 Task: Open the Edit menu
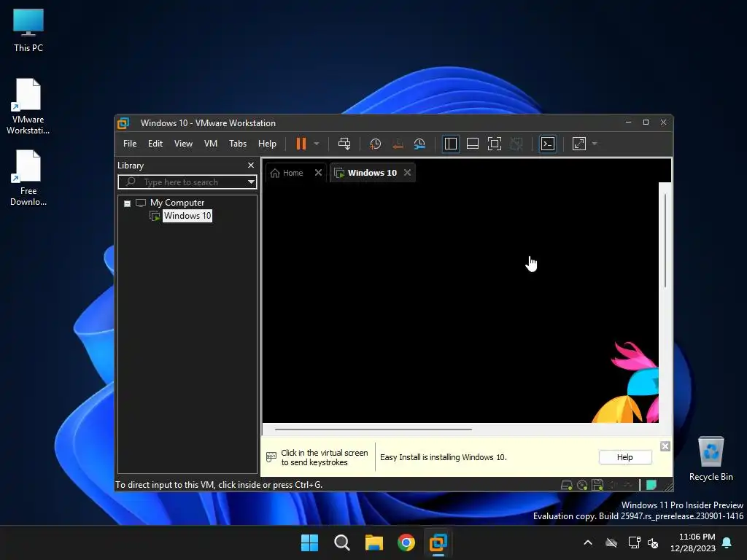click(x=155, y=144)
